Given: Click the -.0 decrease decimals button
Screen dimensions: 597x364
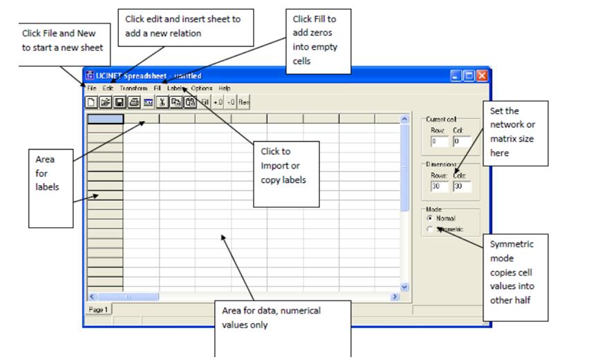Looking at the screenshot, I should coord(231,102).
